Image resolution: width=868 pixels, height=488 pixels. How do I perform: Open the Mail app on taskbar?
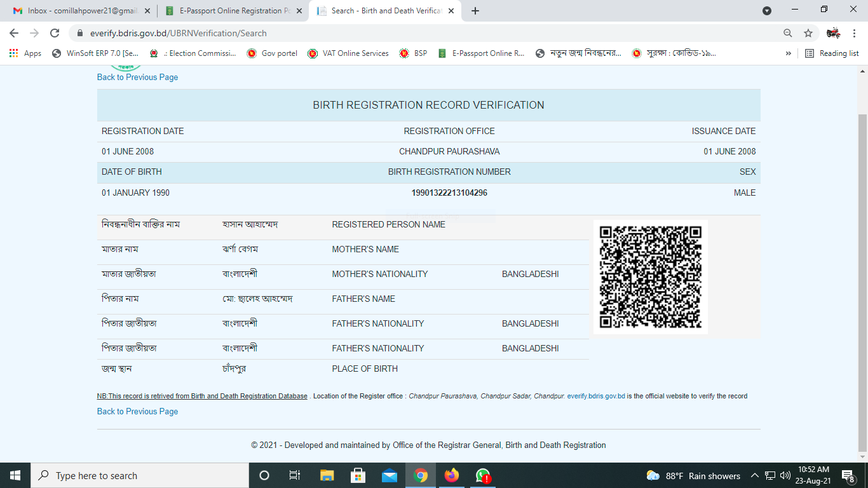389,475
